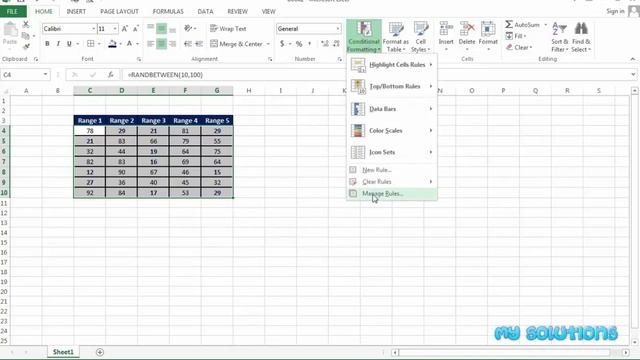
Task: Add a new sheet with plus button
Action: [x=100, y=352]
